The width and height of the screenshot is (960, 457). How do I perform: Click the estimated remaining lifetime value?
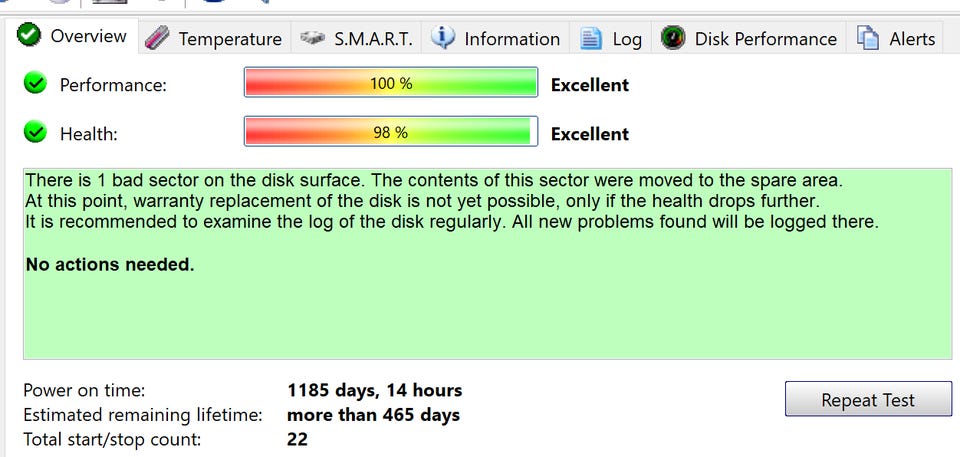coord(373,414)
